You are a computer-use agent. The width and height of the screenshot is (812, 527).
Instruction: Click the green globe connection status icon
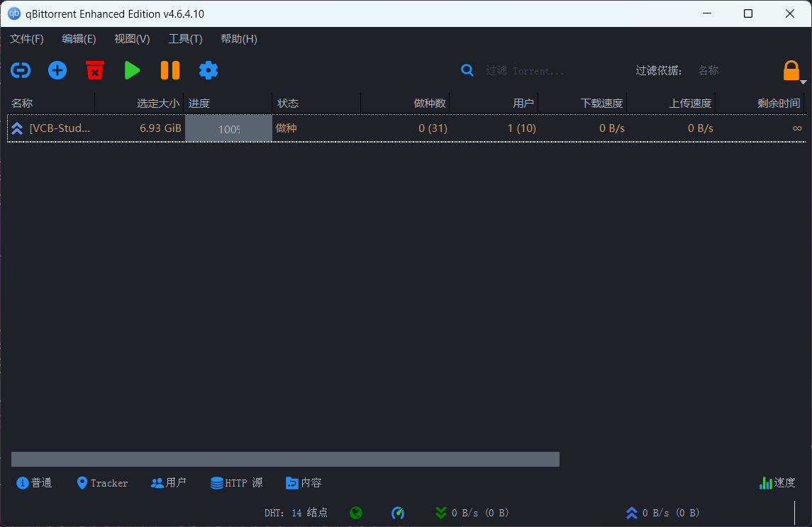[x=356, y=513]
